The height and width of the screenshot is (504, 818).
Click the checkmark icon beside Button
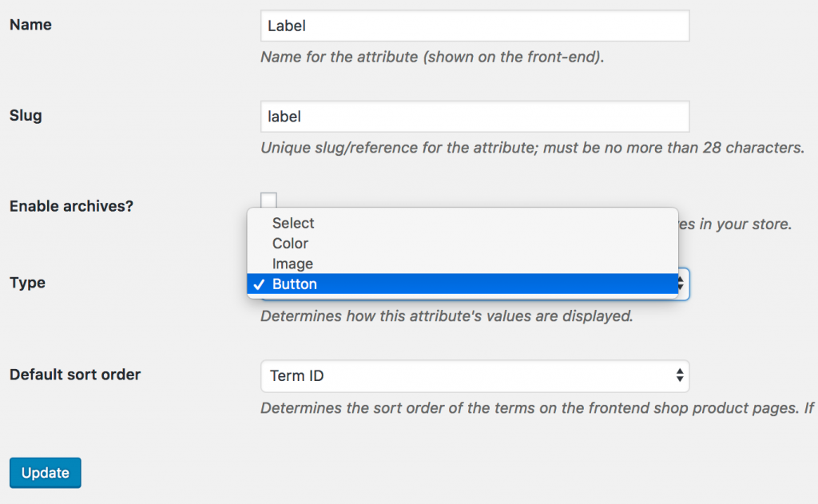(259, 284)
